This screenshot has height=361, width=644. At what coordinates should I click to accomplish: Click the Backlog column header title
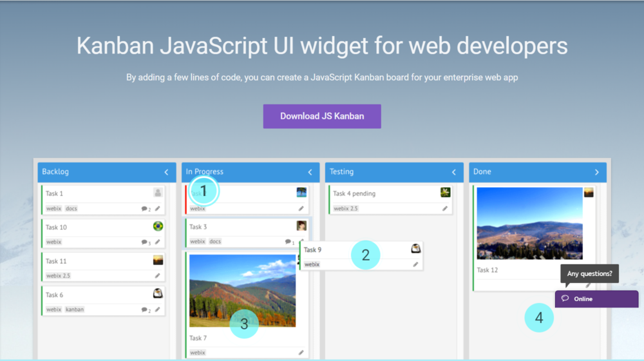point(55,172)
